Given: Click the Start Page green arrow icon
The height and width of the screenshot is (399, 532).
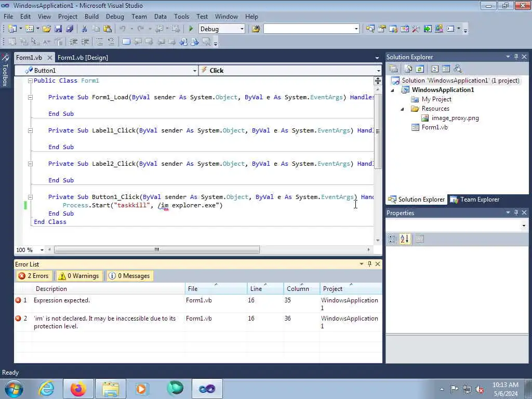Looking at the screenshot, I should pyautogui.click(x=428, y=29).
